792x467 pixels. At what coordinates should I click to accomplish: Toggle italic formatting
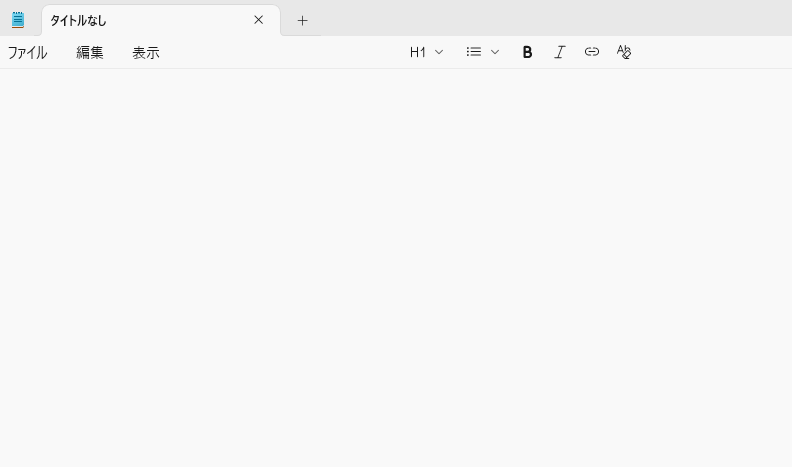coord(560,52)
